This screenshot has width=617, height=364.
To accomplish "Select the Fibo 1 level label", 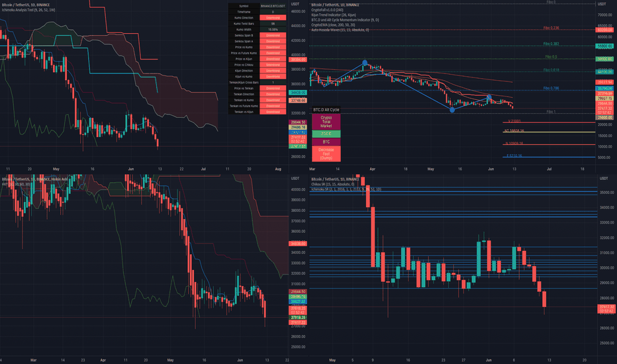I will pyautogui.click(x=551, y=112).
